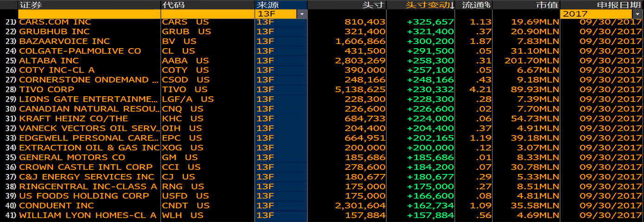
Task: Click row number 41)
Action: 11,215
